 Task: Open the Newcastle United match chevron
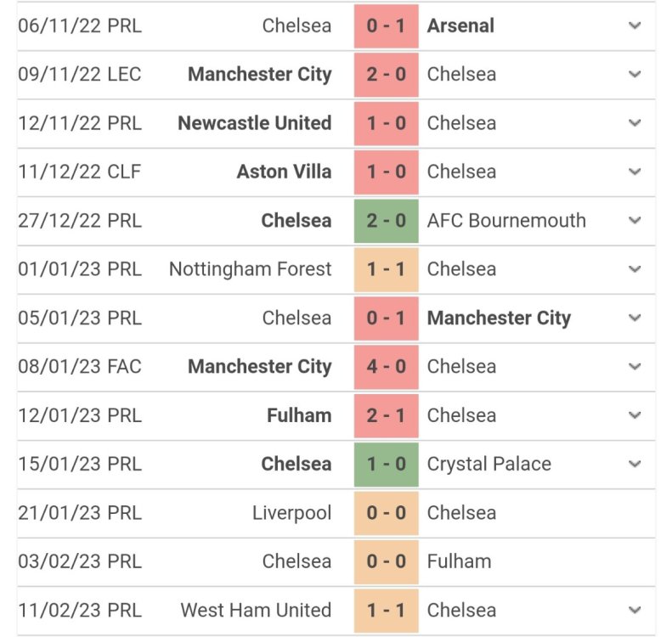pos(635,123)
